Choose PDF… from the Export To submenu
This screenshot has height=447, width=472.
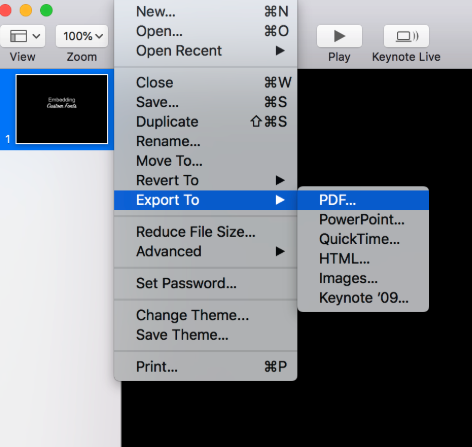tap(363, 200)
